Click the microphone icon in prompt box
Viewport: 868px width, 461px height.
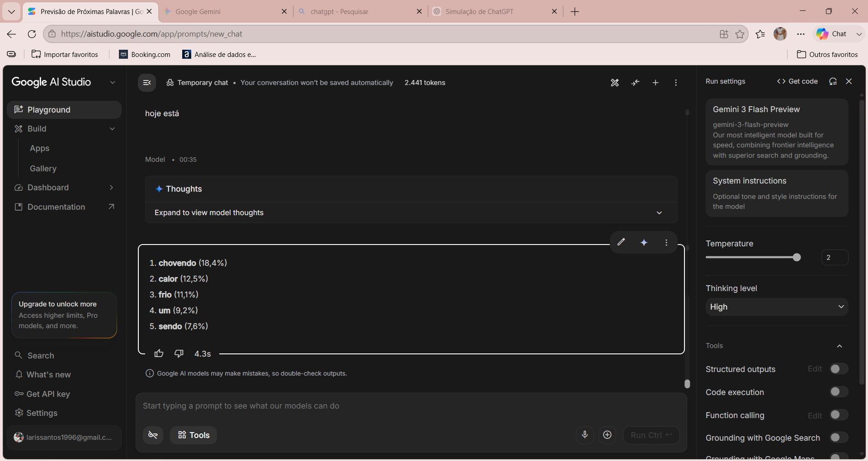point(585,435)
